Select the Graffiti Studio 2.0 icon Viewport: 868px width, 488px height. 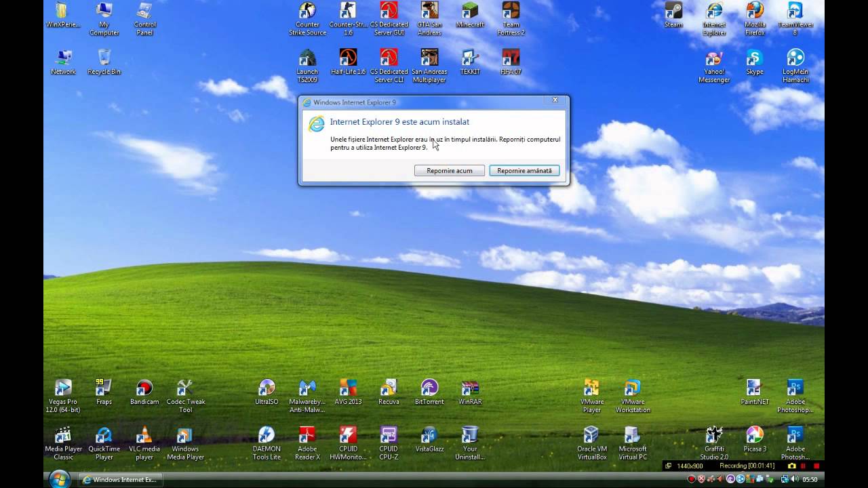point(714,443)
